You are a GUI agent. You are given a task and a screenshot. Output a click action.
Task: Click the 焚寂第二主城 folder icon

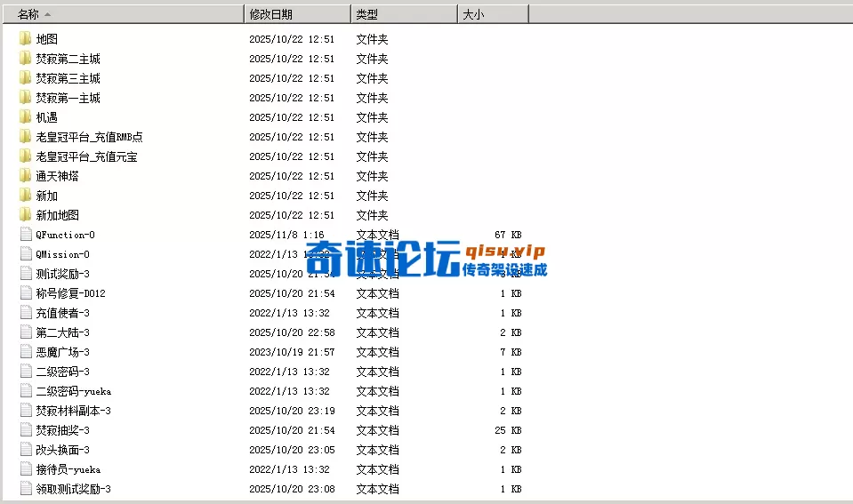(25, 58)
